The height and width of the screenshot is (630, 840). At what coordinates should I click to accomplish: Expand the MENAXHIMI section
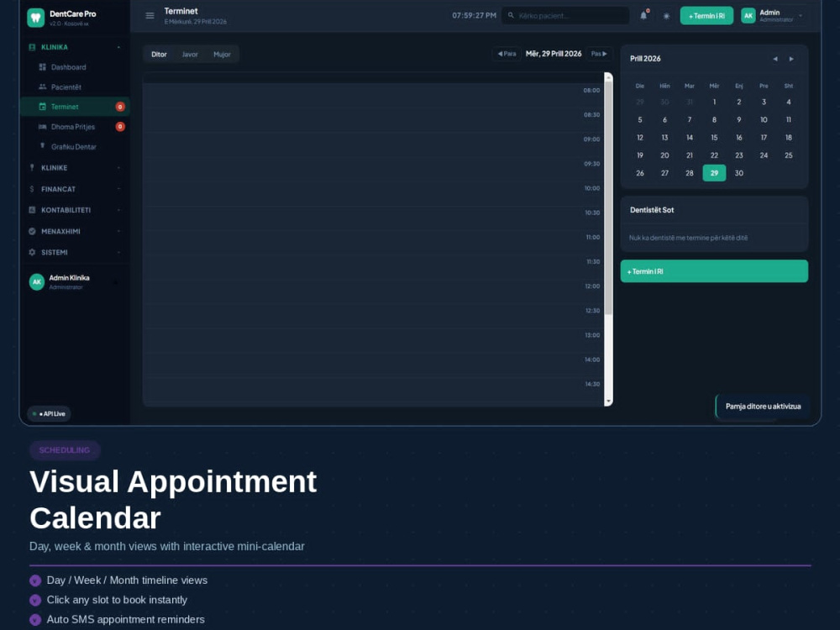118,232
